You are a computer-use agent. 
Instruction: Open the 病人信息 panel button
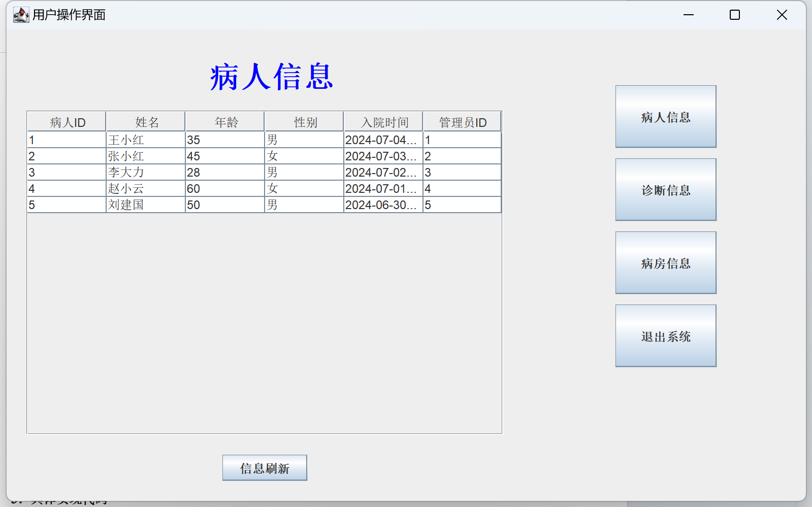[665, 117]
